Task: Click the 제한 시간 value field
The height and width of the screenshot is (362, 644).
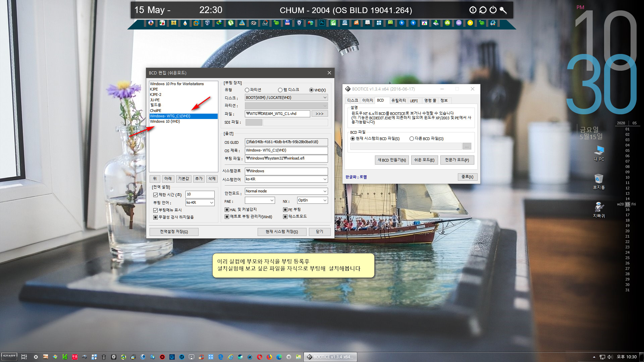Action: tap(200, 194)
